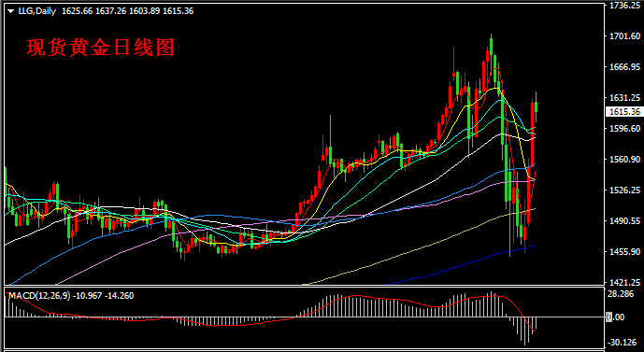Click the MACD values -10.967 -14.260
The image size is (644, 352).
click(x=103, y=296)
